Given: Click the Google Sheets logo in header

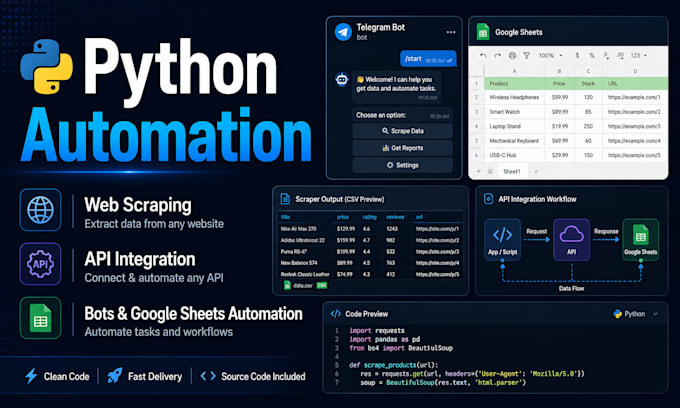Looking at the screenshot, I should 483,32.
